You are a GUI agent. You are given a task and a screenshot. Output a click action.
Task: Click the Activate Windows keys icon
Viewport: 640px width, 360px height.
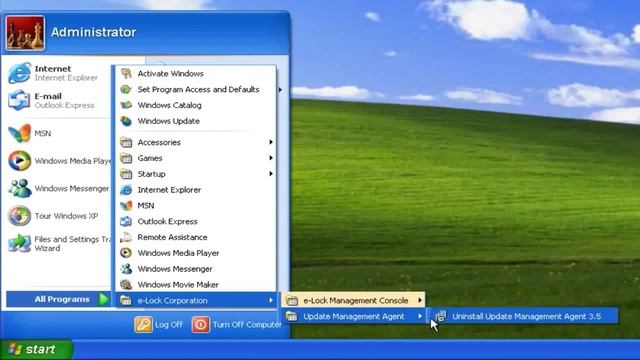[x=126, y=73]
